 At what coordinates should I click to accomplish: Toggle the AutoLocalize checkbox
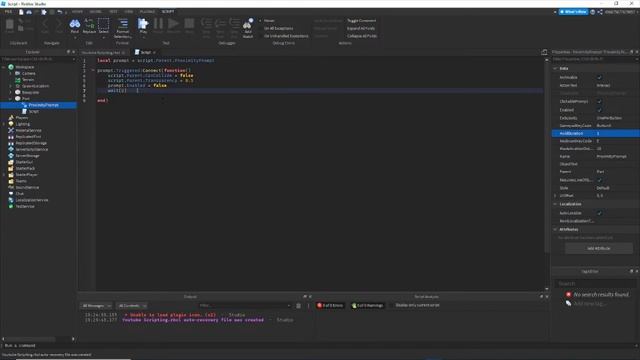point(599,213)
